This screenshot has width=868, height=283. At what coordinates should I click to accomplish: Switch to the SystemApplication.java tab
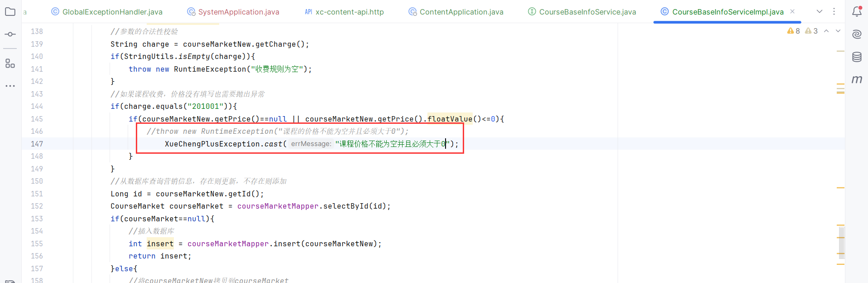pyautogui.click(x=233, y=12)
